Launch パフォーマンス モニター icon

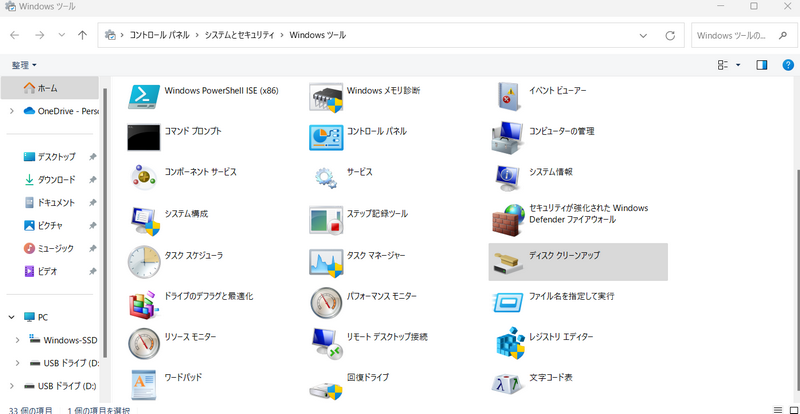[x=326, y=303]
